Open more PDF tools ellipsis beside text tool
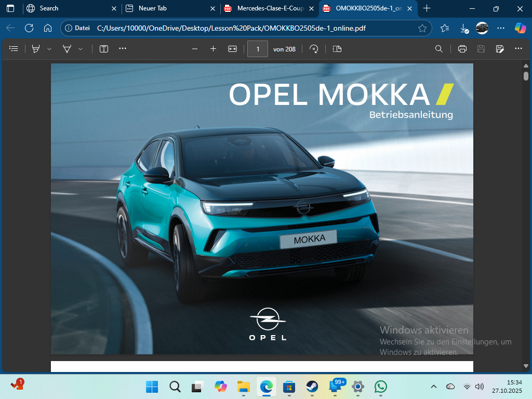 click(123, 49)
